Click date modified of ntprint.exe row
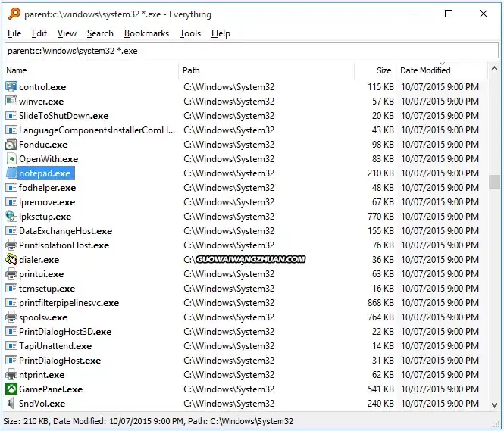This screenshot has width=504, height=431. coord(440,375)
